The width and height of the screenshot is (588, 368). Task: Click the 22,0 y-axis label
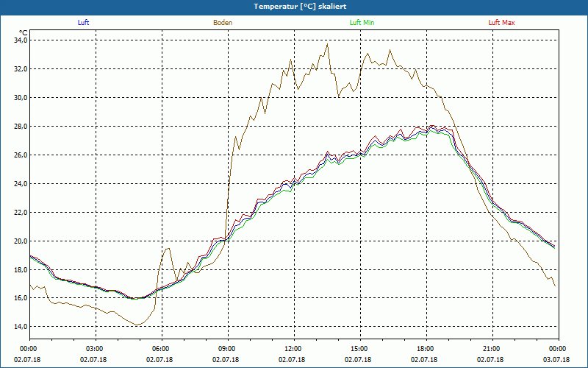tap(21, 212)
